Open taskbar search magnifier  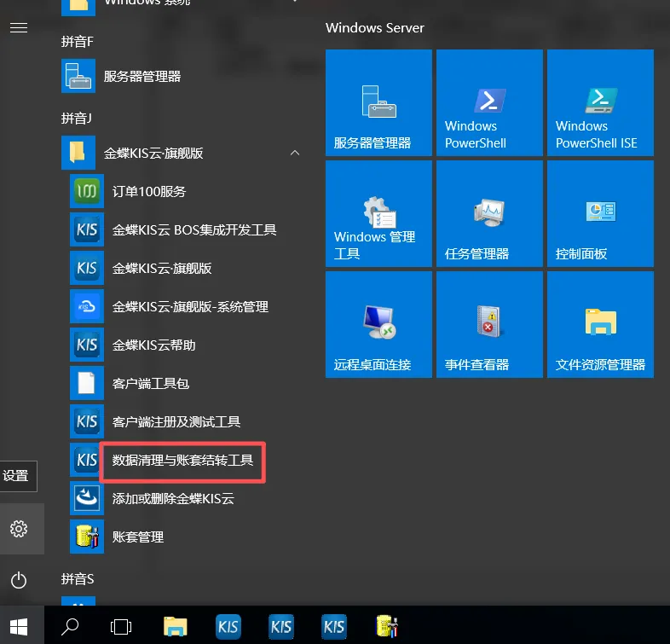pos(70,627)
